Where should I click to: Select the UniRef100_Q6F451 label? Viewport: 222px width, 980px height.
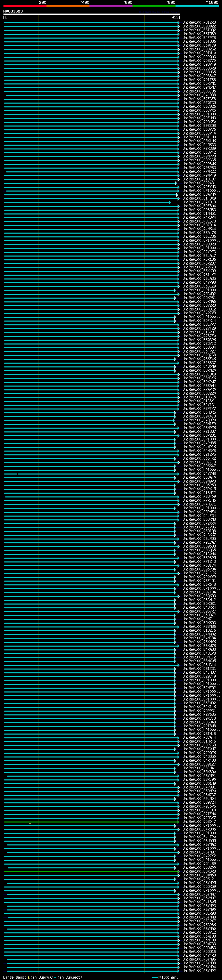[199, 581]
